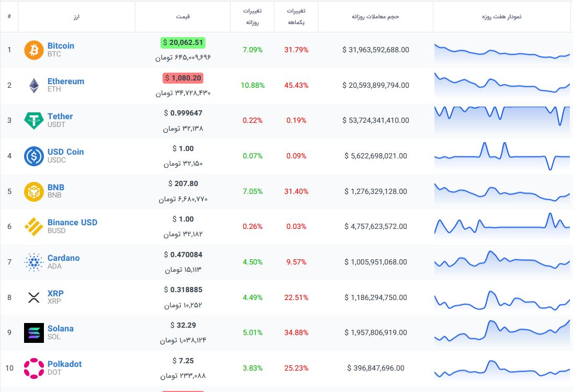Image resolution: width=573 pixels, height=392 pixels.
Task: Open the Ethereum coin page link
Action: point(66,81)
